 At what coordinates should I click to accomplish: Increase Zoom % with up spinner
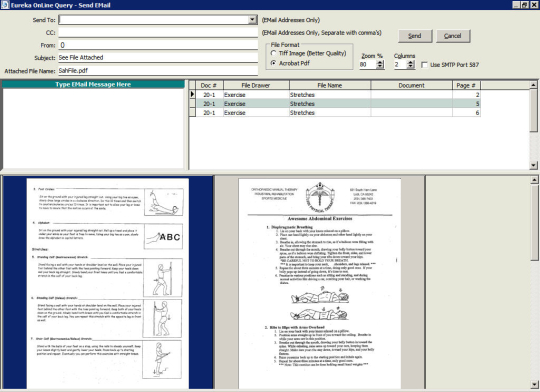pos(380,62)
